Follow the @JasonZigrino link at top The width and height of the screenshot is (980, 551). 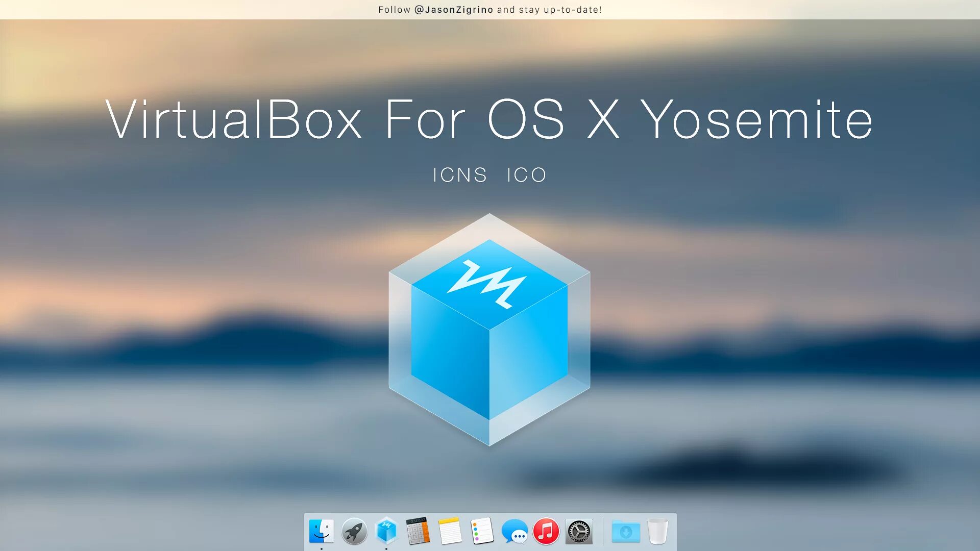click(453, 10)
